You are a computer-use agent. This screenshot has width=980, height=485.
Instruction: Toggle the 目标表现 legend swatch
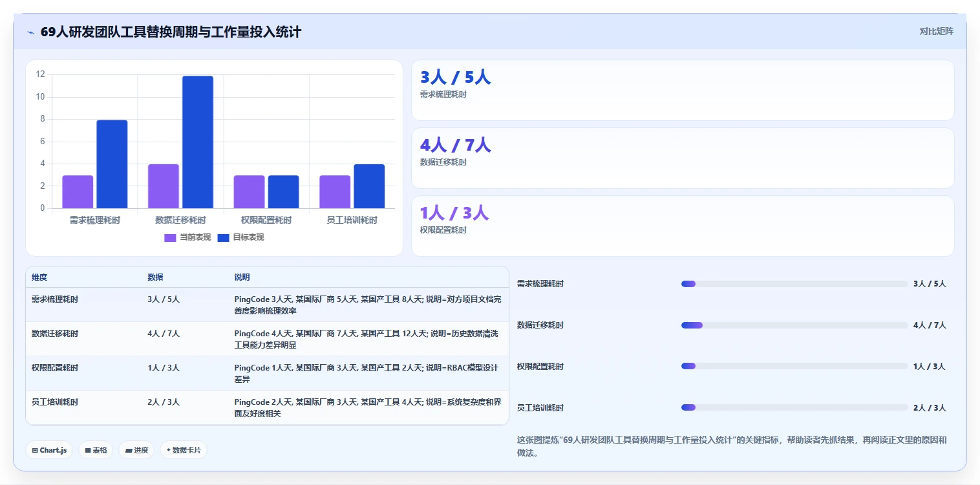coord(223,237)
